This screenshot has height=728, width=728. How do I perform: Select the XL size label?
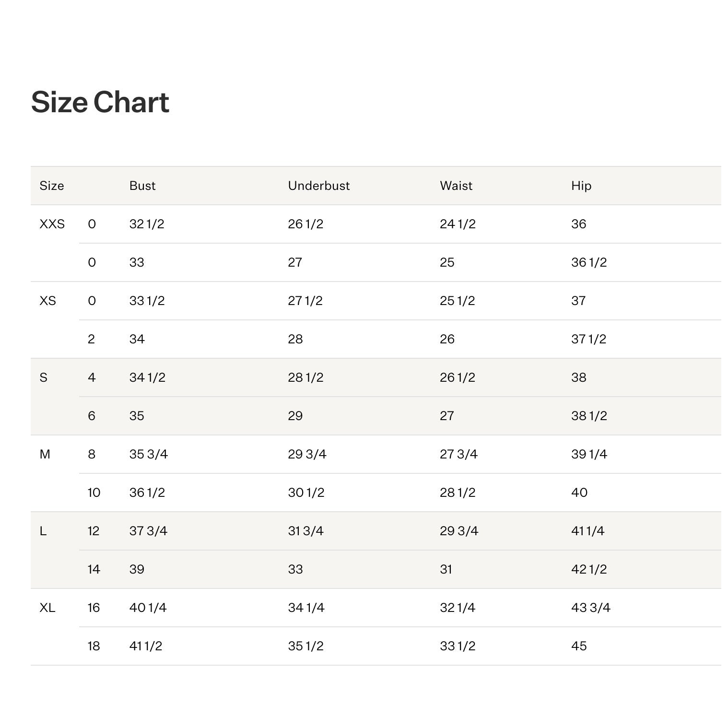click(47, 608)
